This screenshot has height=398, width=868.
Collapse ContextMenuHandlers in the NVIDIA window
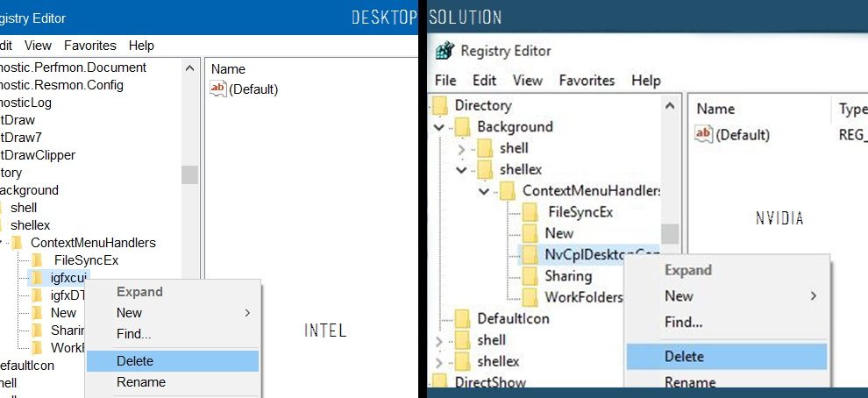click(484, 191)
